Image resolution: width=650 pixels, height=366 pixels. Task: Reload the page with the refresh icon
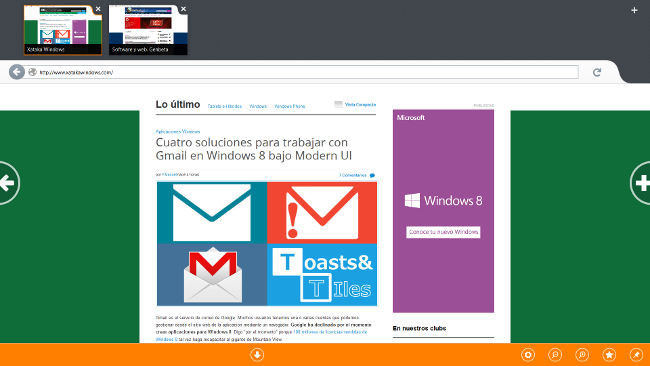597,73
